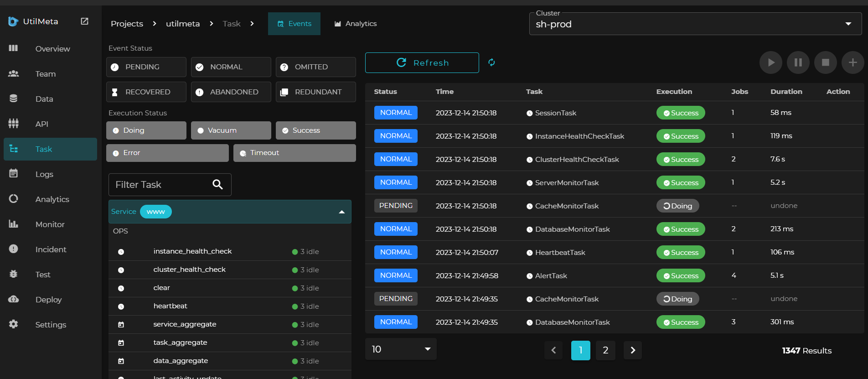Open Deploy in the sidebar menu
This screenshot has height=379, width=868.
(x=50, y=300)
